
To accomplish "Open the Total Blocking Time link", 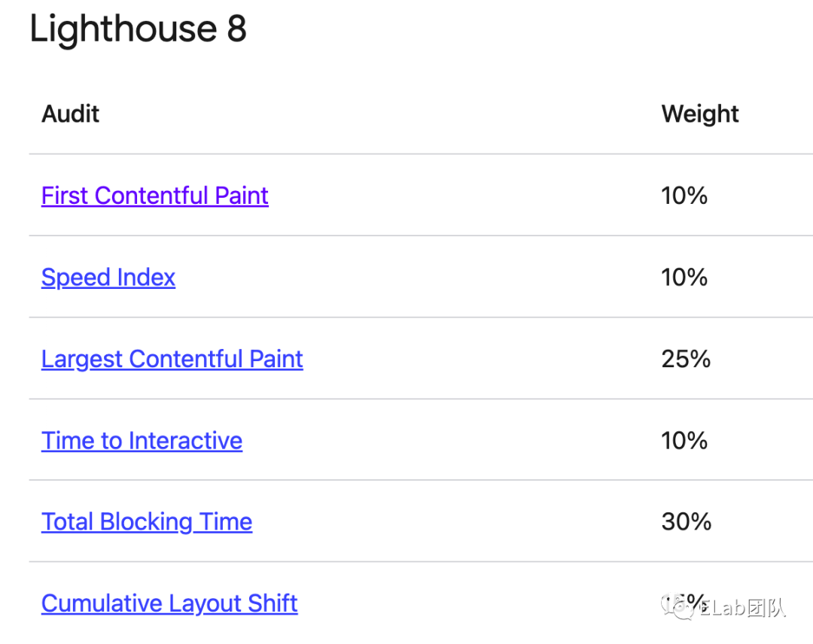I will 147,522.
